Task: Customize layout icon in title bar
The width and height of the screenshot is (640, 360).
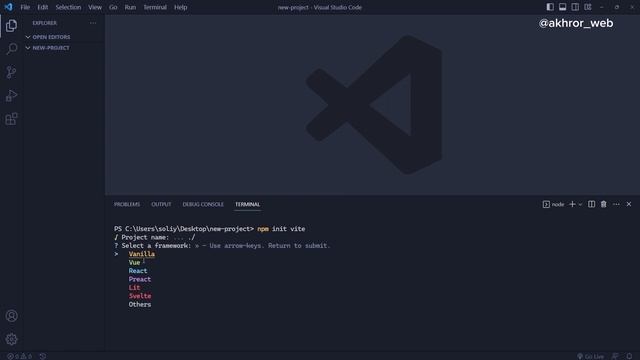Action: point(588,7)
